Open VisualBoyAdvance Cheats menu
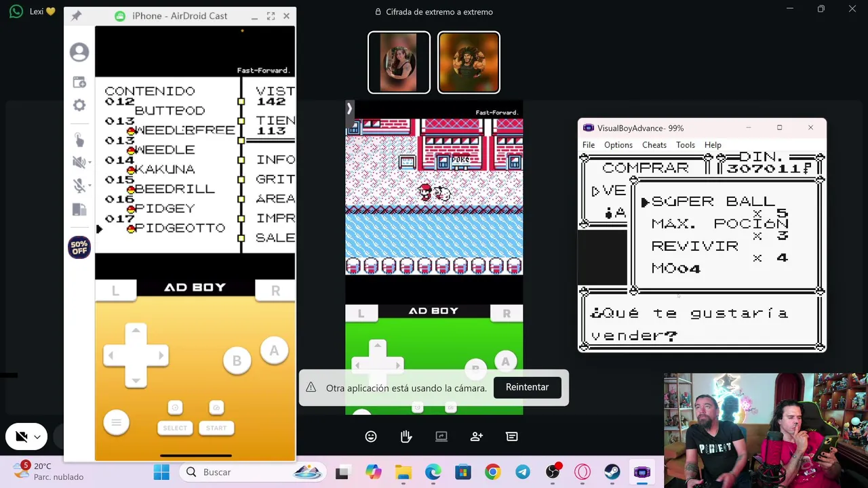 [x=654, y=145]
